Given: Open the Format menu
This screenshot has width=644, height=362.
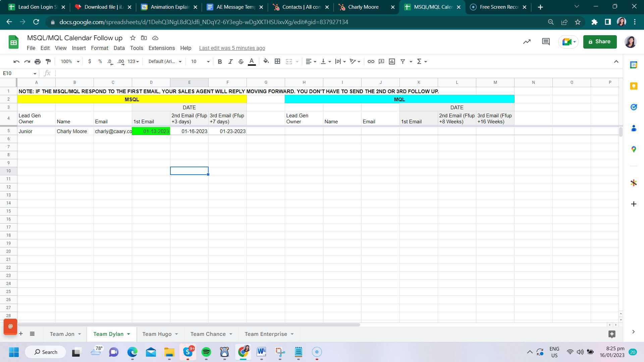Looking at the screenshot, I should tap(99, 48).
